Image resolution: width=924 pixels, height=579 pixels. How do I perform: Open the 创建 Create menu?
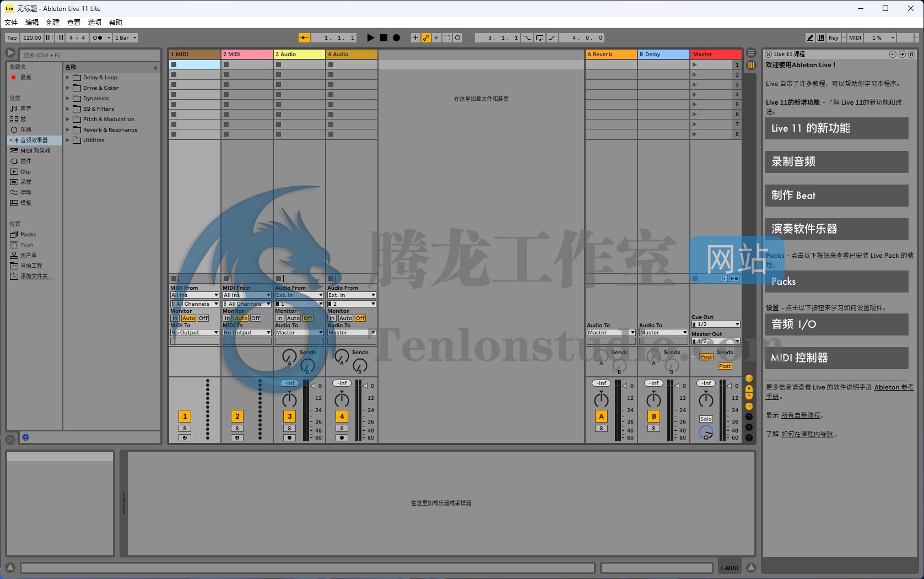point(53,23)
